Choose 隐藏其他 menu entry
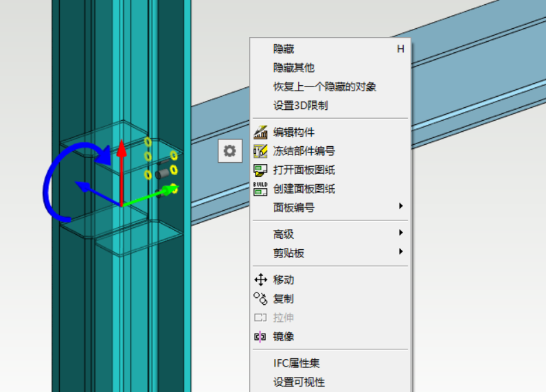 (x=330, y=67)
